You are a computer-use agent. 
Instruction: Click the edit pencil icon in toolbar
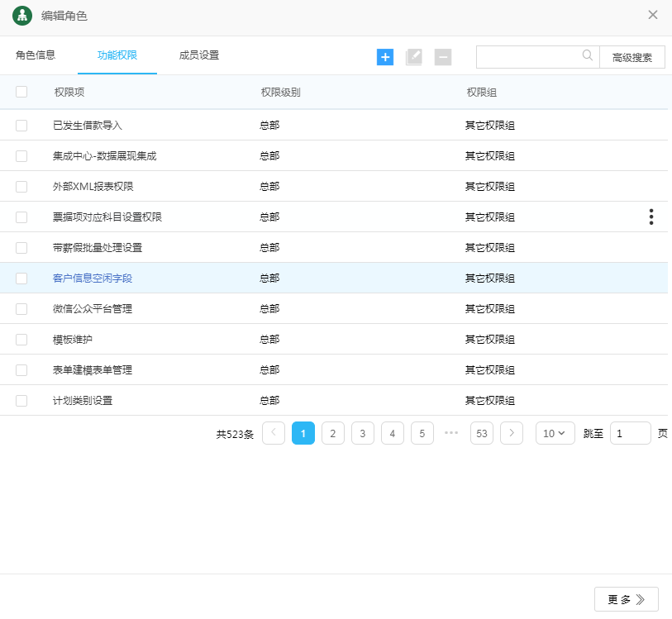(x=414, y=57)
